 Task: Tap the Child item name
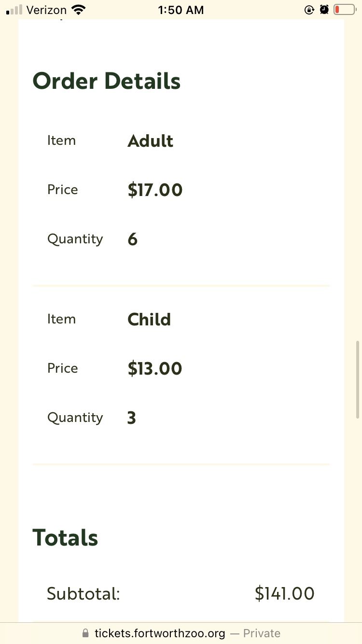(x=149, y=320)
